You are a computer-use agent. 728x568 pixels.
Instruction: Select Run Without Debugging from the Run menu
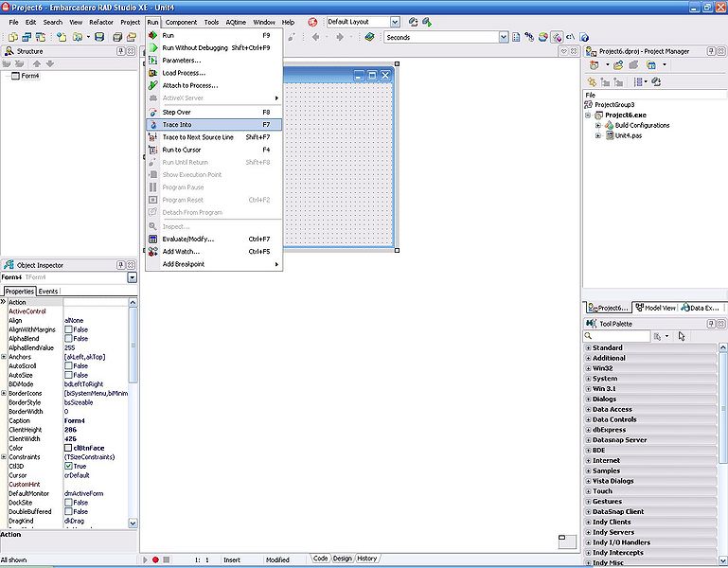(x=195, y=47)
